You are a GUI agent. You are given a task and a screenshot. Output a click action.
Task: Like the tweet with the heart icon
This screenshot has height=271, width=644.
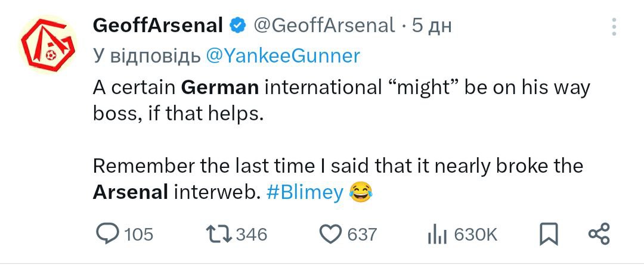[x=330, y=234]
